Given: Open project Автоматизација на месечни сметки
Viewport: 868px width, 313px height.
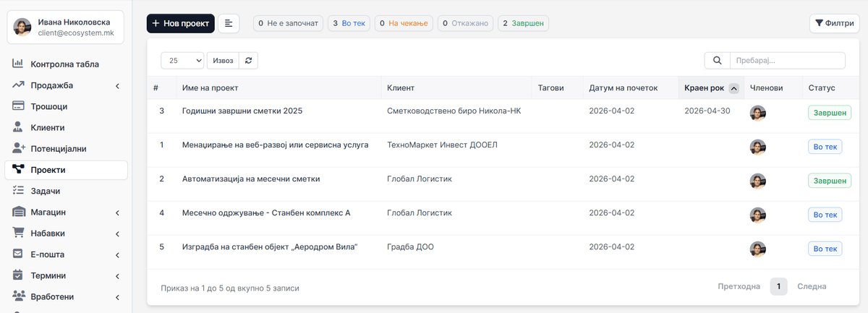Looking at the screenshot, I should [x=251, y=179].
